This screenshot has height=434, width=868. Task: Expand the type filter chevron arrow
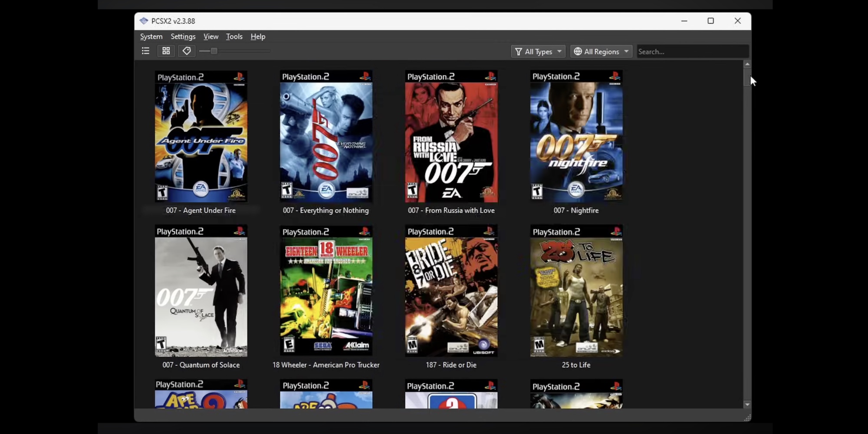coord(560,51)
